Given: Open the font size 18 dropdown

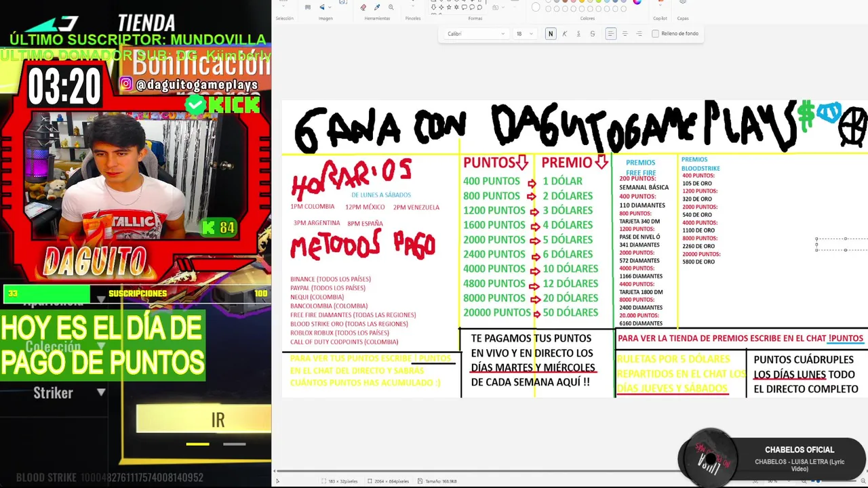Looking at the screenshot, I should tap(524, 34).
